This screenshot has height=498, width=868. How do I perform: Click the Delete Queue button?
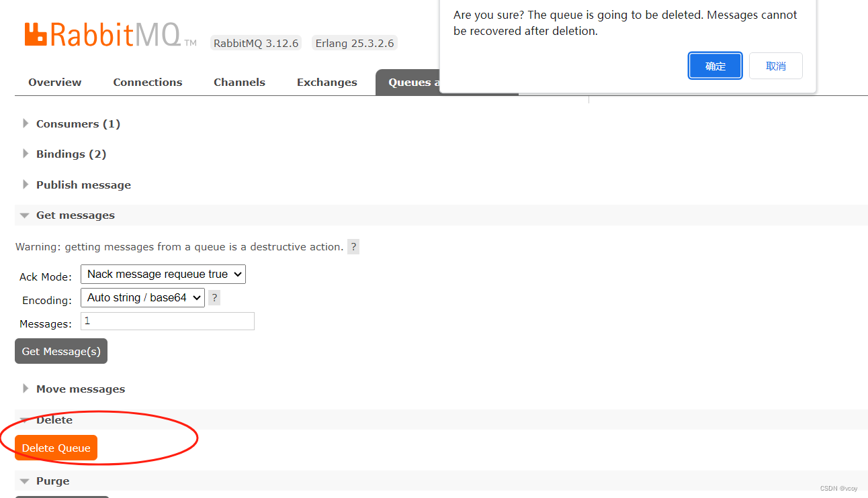click(56, 448)
